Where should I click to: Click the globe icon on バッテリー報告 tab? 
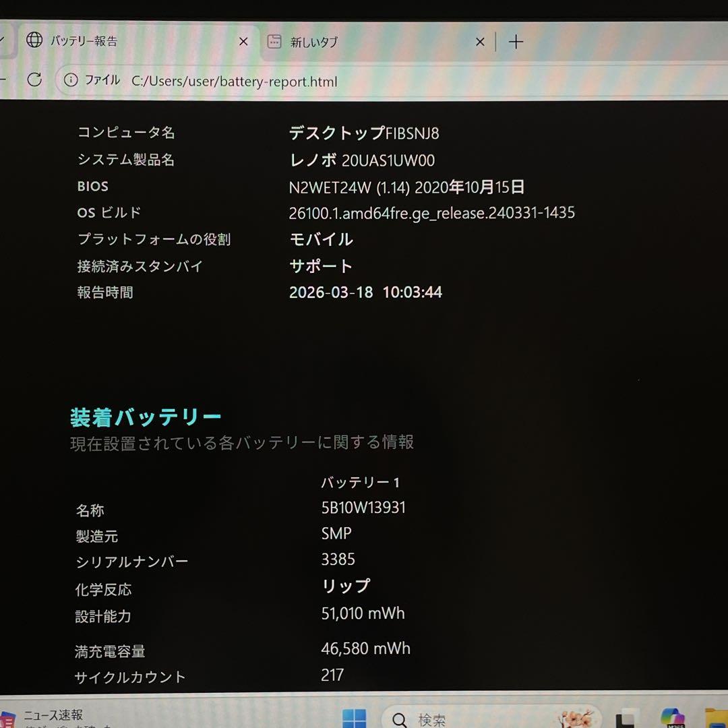34,40
